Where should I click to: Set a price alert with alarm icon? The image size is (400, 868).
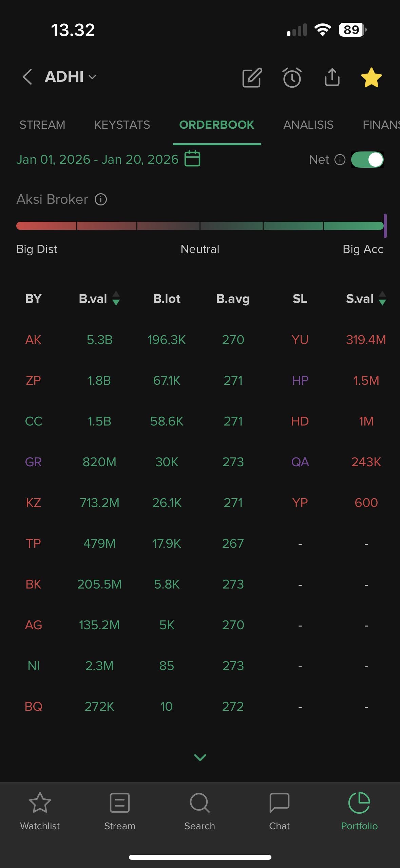(x=292, y=77)
